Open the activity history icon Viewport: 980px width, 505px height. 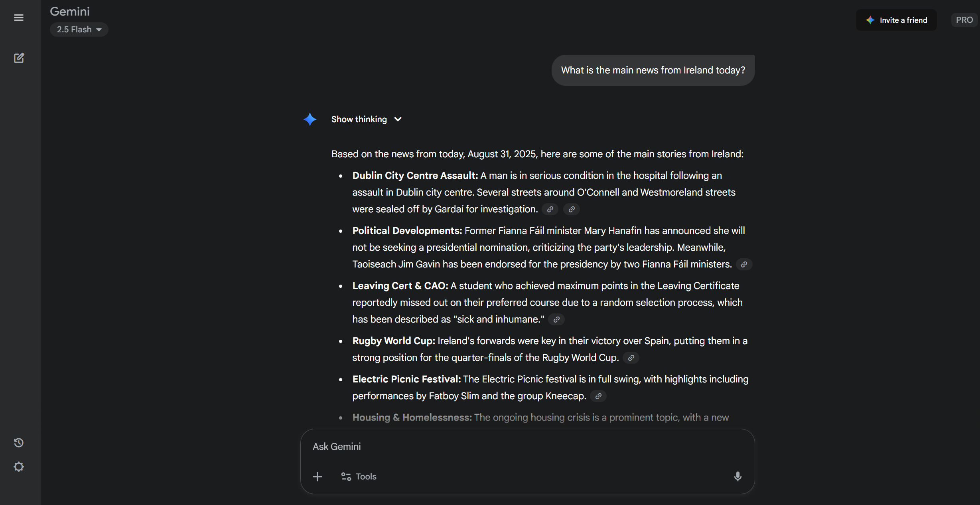coord(19,443)
